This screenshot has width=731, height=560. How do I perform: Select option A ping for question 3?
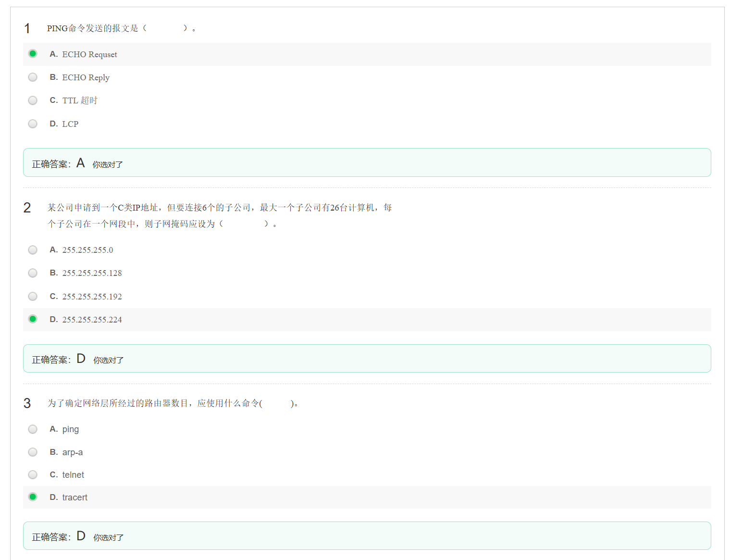[x=32, y=429]
